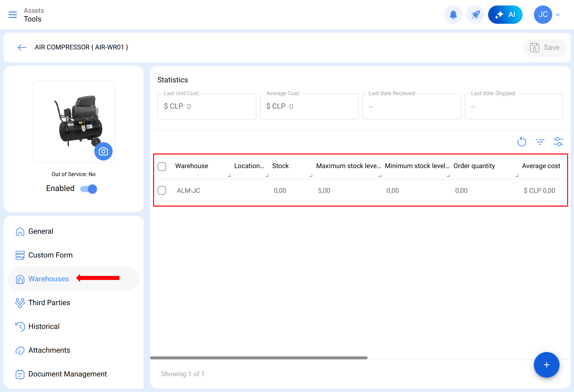The height and width of the screenshot is (392, 574).
Task: Sort by the Stock column header
Action: click(280, 166)
